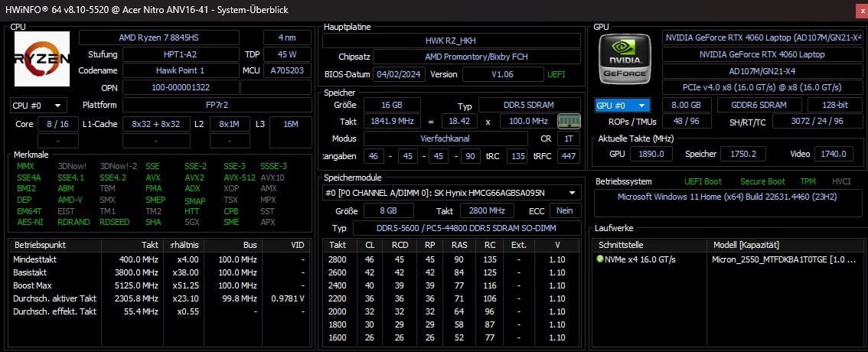
Task: Click the BIOS-Datum 04/02/2024 value
Action: point(400,74)
